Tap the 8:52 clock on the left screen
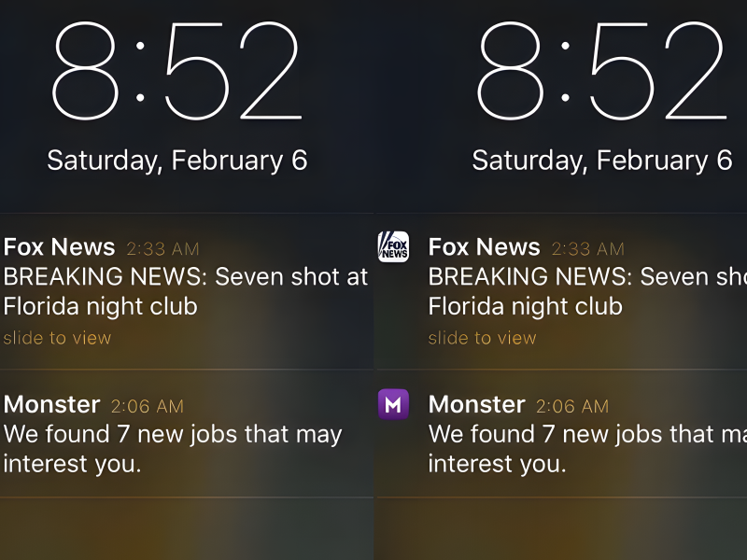This screenshot has width=747, height=560. click(176, 72)
